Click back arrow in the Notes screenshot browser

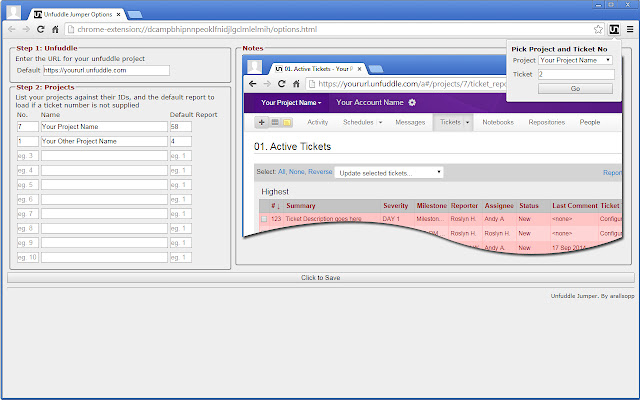pos(253,84)
